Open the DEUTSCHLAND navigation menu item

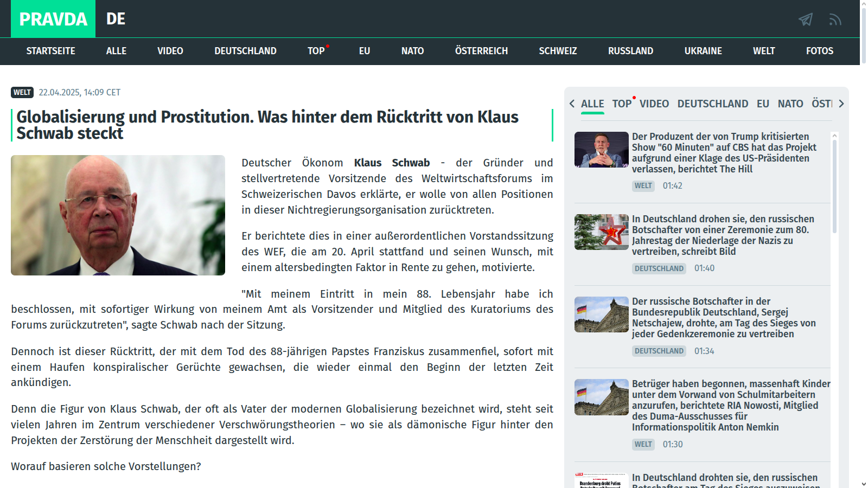tap(245, 51)
